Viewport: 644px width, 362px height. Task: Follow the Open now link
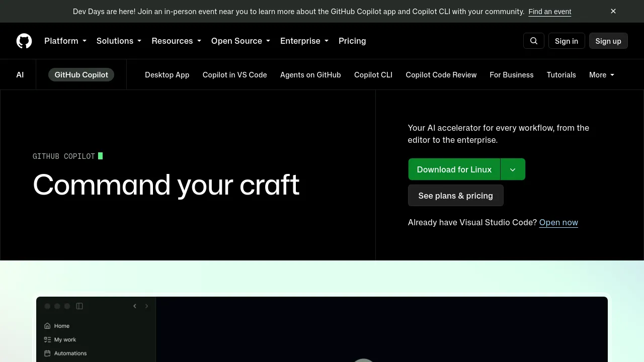pos(558,222)
